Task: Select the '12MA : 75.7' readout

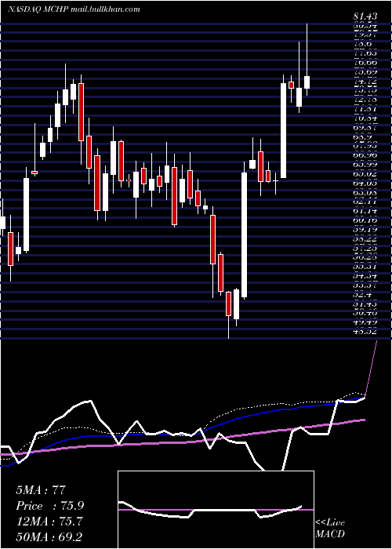Action: click(x=49, y=522)
